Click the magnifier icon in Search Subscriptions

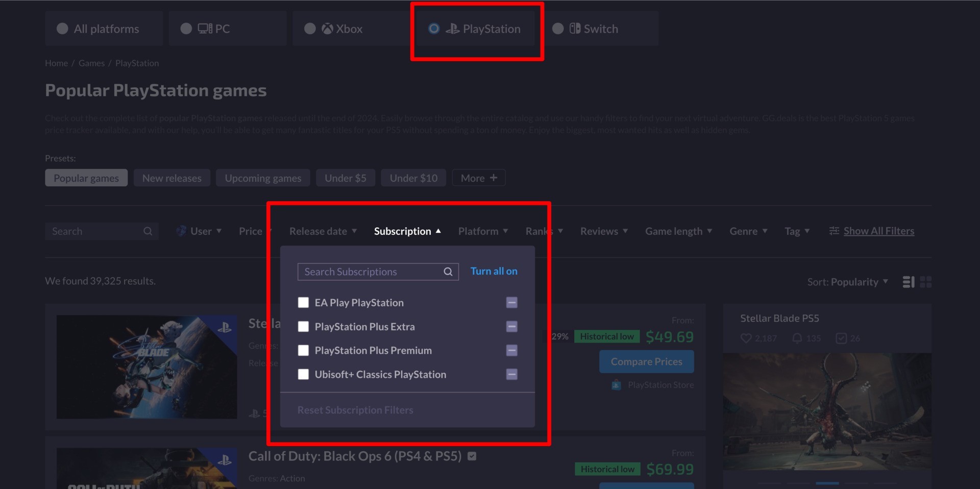click(x=448, y=272)
